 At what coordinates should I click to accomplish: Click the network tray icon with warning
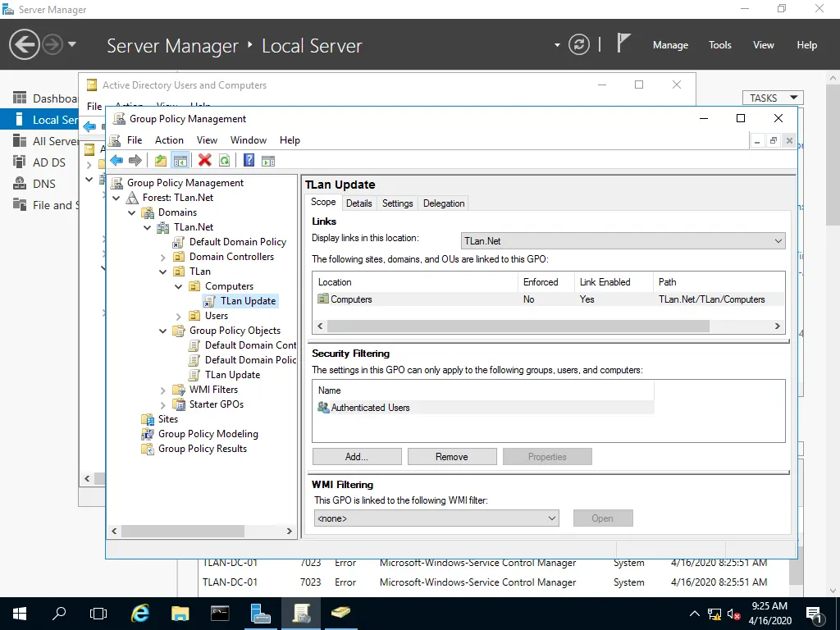[714, 614]
